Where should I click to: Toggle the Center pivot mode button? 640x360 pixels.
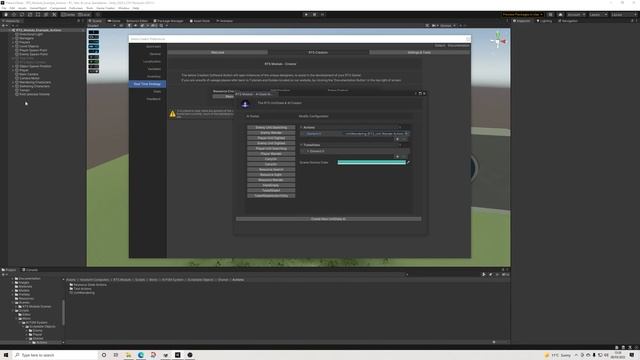click(x=68, y=15)
